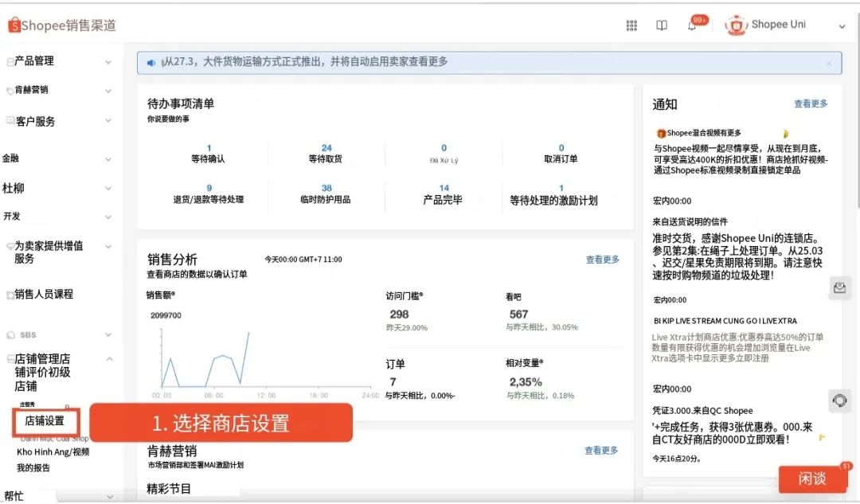This screenshot has width=860, height=504.
Task: Click the 等待取货 count of 24
Action: [x=326, y=148]
